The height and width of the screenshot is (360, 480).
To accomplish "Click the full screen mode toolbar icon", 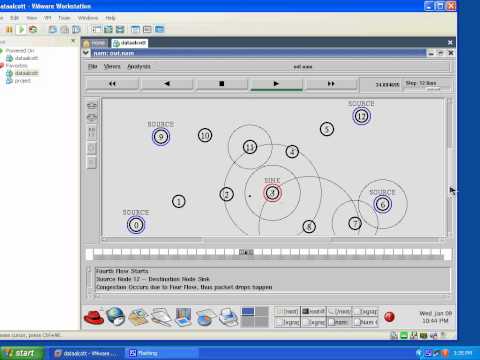I will tap(108, 29).
